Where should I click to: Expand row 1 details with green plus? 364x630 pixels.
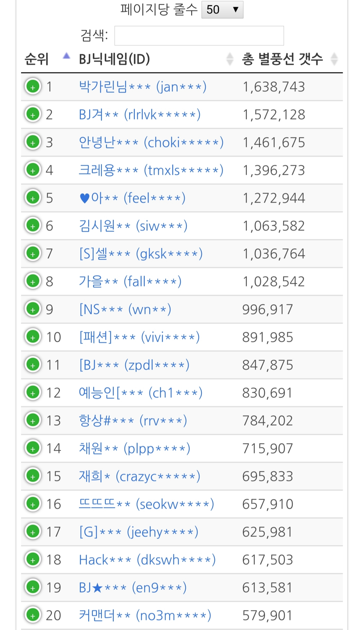tap(33, 86)
